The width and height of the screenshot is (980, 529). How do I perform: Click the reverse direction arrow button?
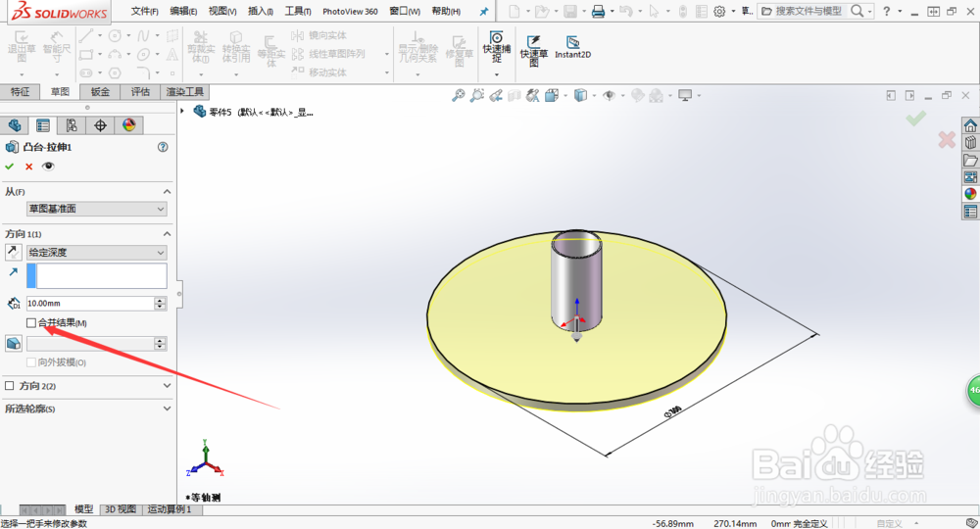[13, 253]
